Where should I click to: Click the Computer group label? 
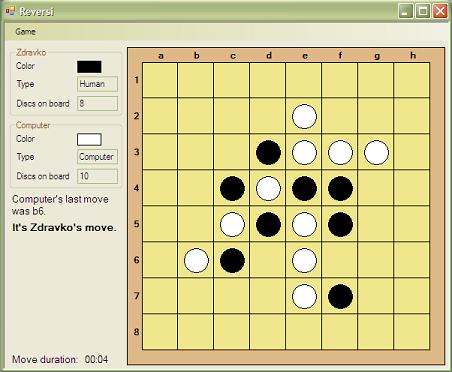pos(33,125)
